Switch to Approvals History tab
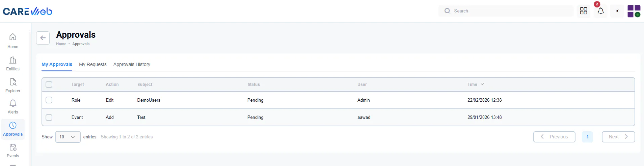The width and height of the screenshot is (644, 166). [132, 64]
